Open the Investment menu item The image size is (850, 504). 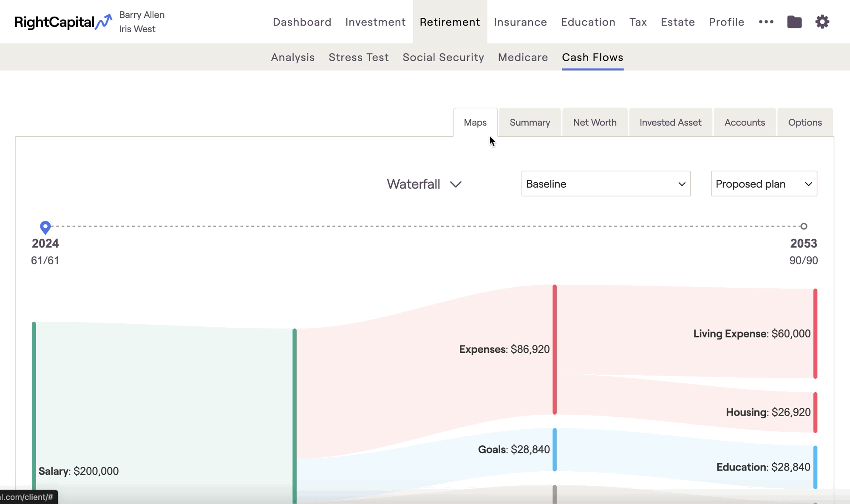point(375,22)
